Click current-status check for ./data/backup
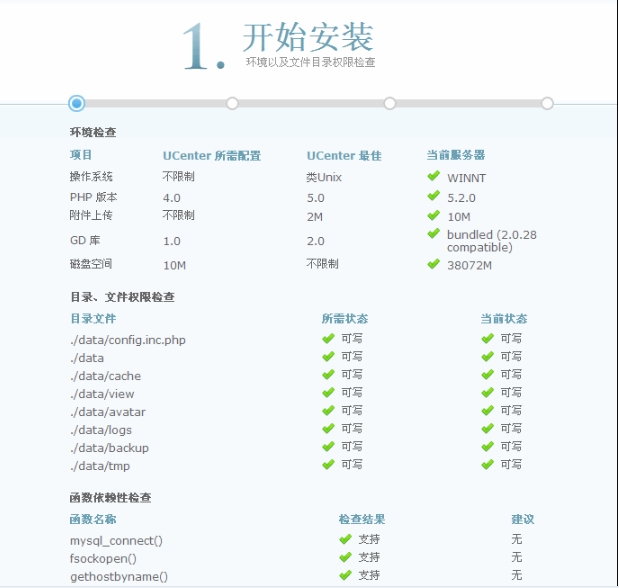The image size is (619, 588). (x=488, y=447)
